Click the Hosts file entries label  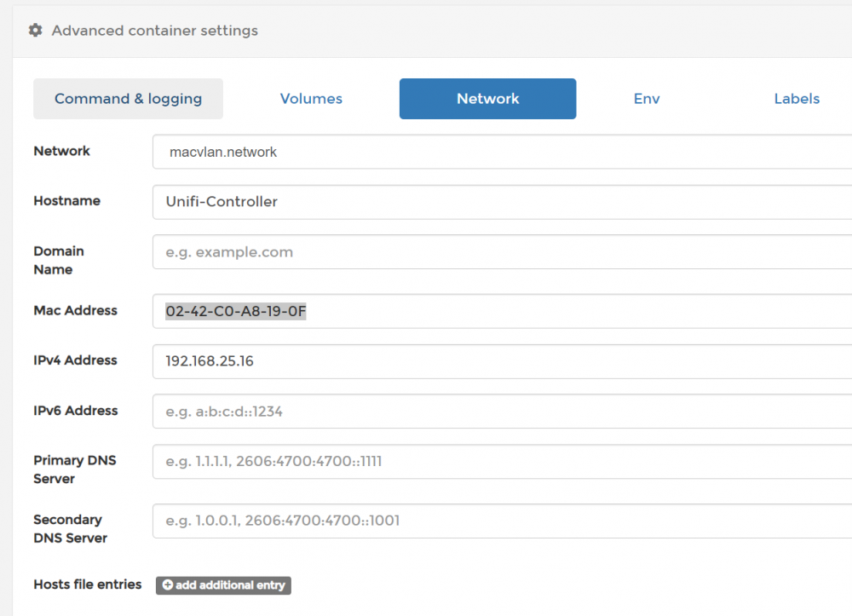pyautogui.click(x=88, y=584)
